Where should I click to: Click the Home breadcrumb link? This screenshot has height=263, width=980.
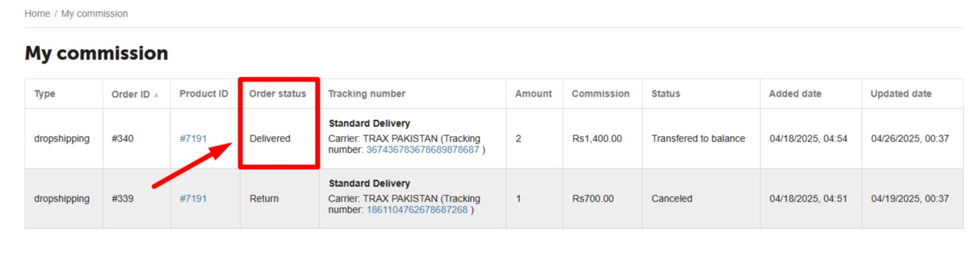click(x=37, y=14)
